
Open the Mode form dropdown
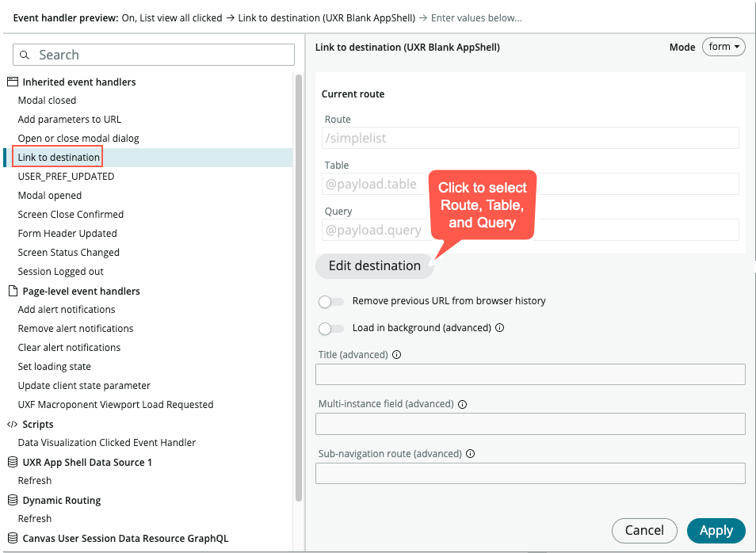coord(724,47)
